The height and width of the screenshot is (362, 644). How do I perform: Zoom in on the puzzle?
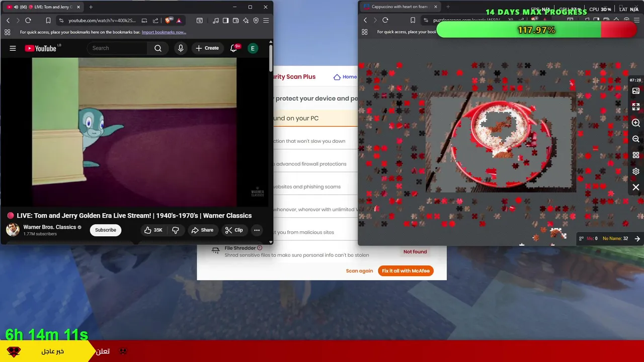click(636, 123)
